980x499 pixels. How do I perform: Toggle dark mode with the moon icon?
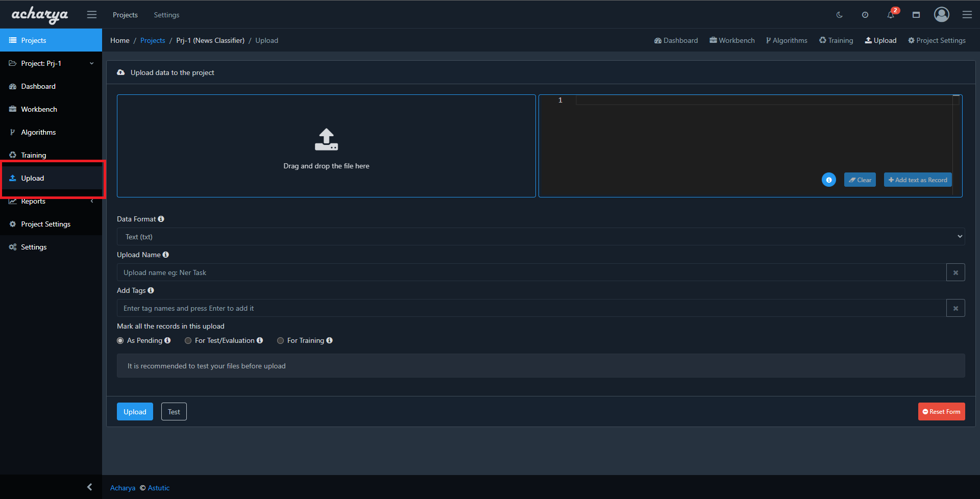(x=840, y=15)
